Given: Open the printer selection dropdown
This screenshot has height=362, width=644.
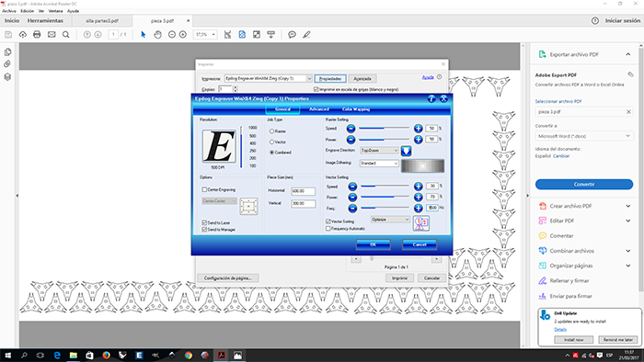Looking at the screenshot, I should click(x=269, y=78).
